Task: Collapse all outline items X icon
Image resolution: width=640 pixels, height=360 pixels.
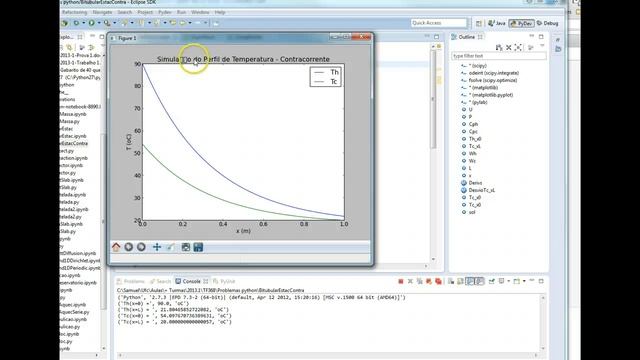Action: [x=509, y=47]
